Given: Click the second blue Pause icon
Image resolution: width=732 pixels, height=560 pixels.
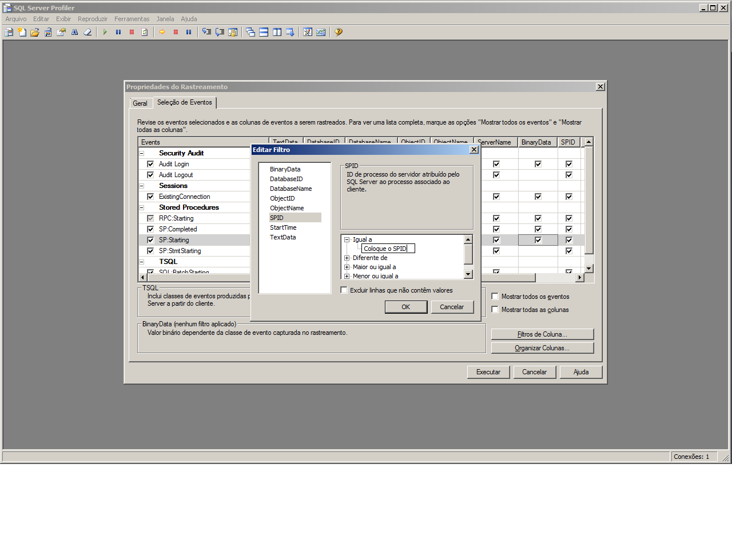Looking at the screenshot, I should [x=189, y=33].
